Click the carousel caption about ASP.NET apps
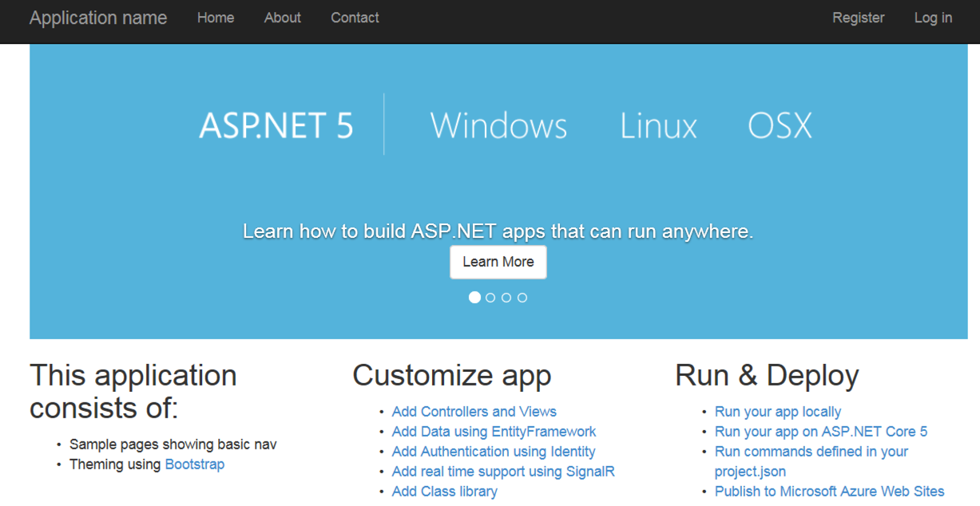 498,231
